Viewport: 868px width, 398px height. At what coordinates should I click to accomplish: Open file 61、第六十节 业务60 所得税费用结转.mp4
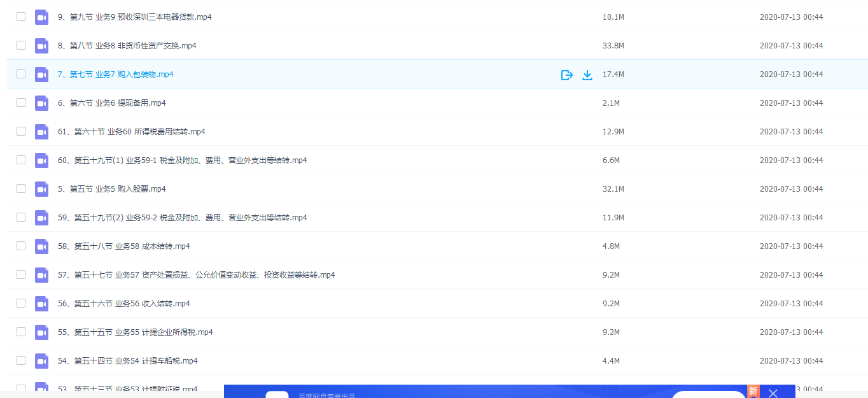pos(131,132)
